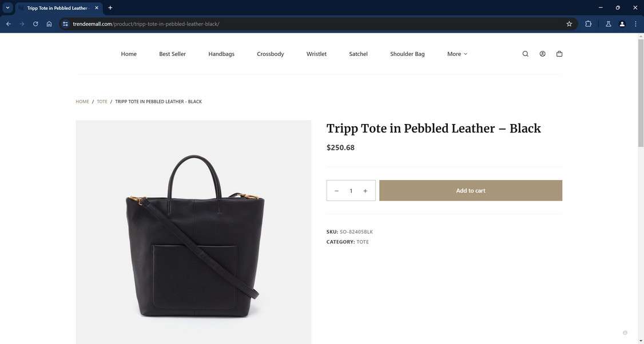The image size is (644, 344).
Task: Expand the More menu dropdown
Action: [x=457, y=54]
